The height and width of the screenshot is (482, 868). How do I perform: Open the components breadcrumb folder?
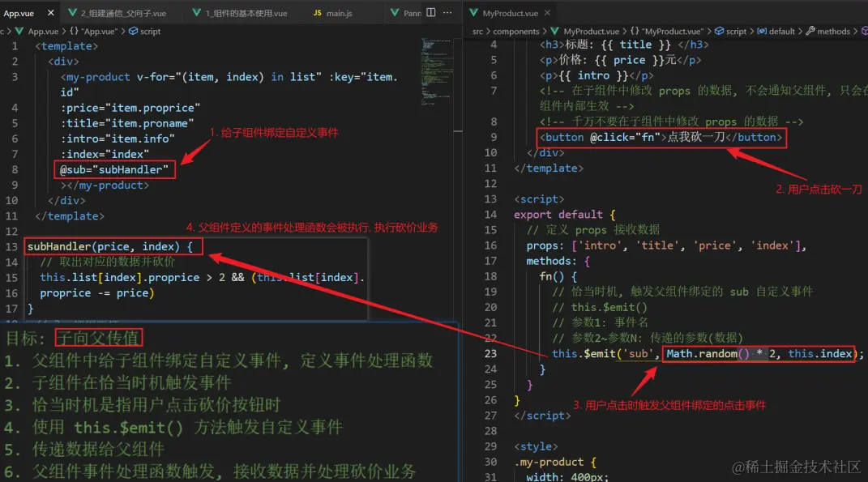click(516, 32)
